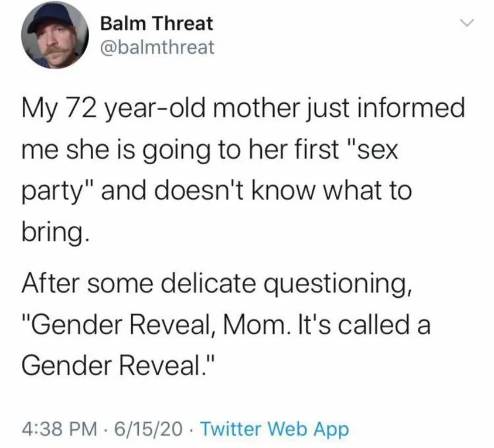Image resolution: width=494 pixels, height=448 pixels.
Task: Open the Twitter Web App source link
Action: 275,429
